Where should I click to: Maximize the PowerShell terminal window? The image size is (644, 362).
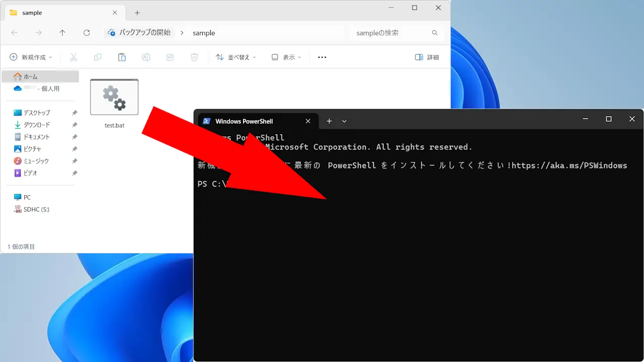609,119
